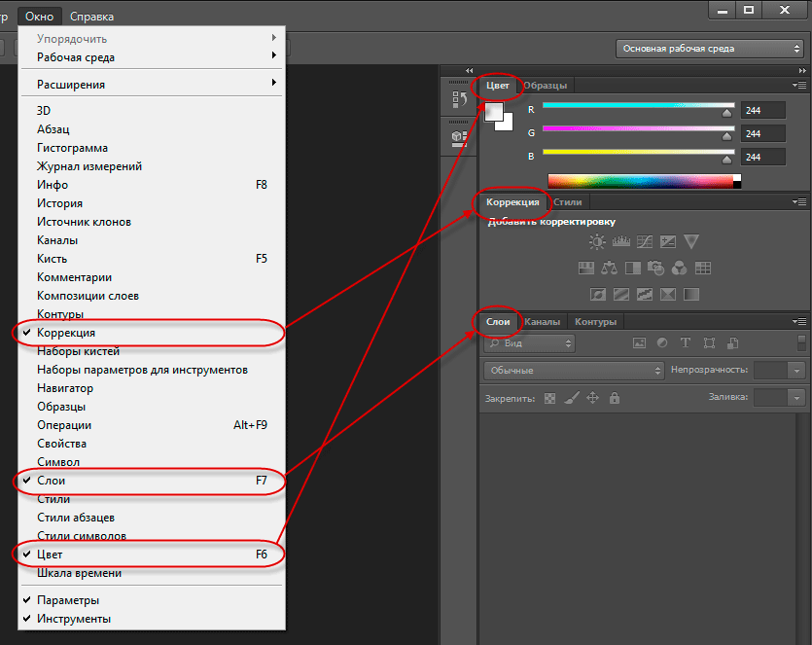Screen dimensions: 812x645
Task: Switch to the Стили tab
Action: click(x=568, y=202)
